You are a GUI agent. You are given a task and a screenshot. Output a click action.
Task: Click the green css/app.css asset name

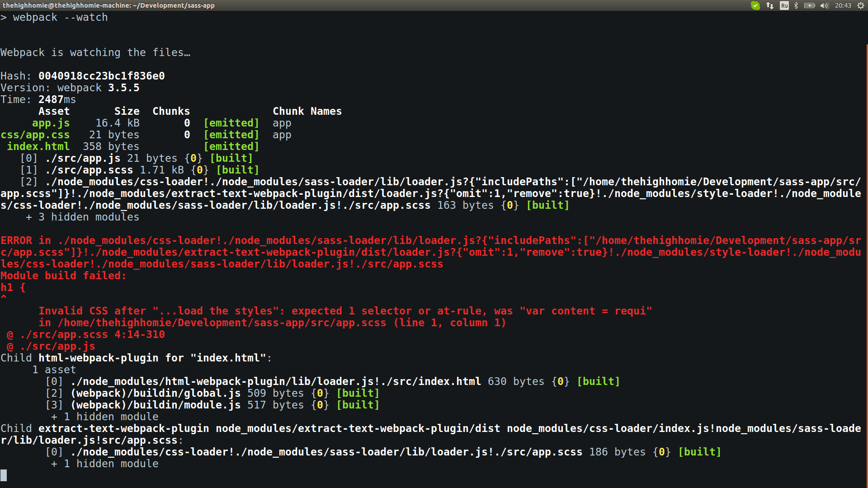point(35,135)
